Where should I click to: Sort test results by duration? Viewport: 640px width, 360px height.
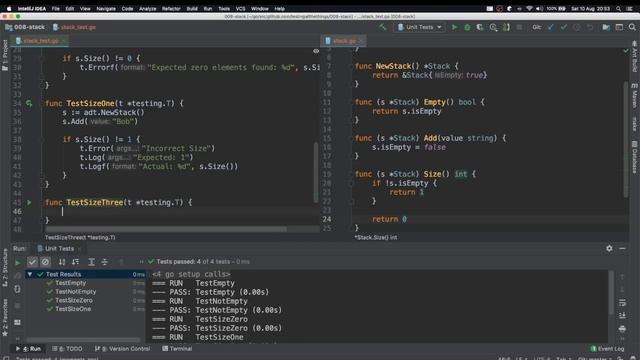pos(76,262)
